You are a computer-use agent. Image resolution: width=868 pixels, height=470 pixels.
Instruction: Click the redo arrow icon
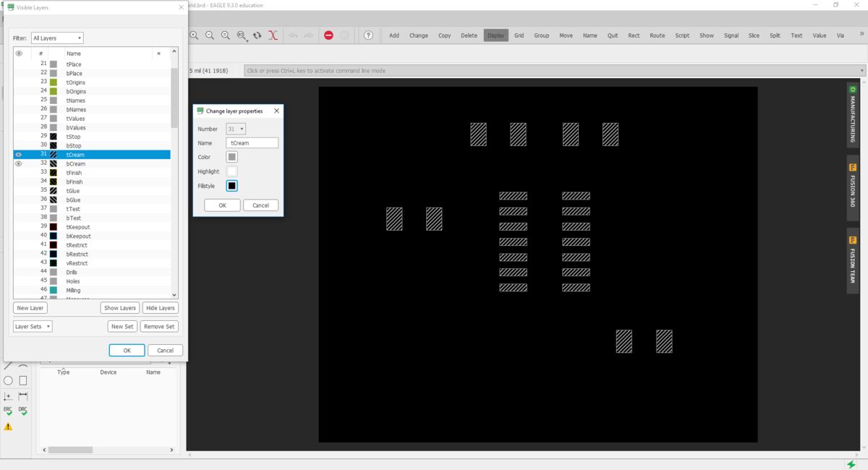[x=308, y=35]
